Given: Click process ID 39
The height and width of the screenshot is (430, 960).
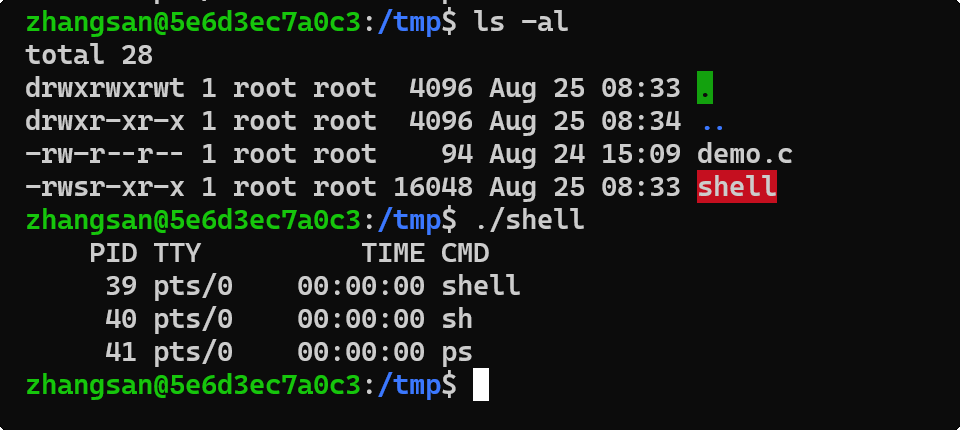Looking at the screenshot, I should (x=120, y=286).
